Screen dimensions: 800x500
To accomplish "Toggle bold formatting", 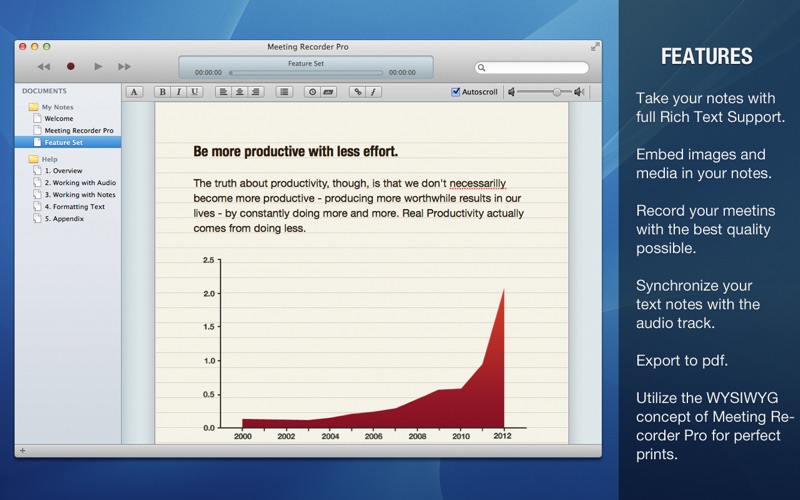I will click(x=162, y=92).
